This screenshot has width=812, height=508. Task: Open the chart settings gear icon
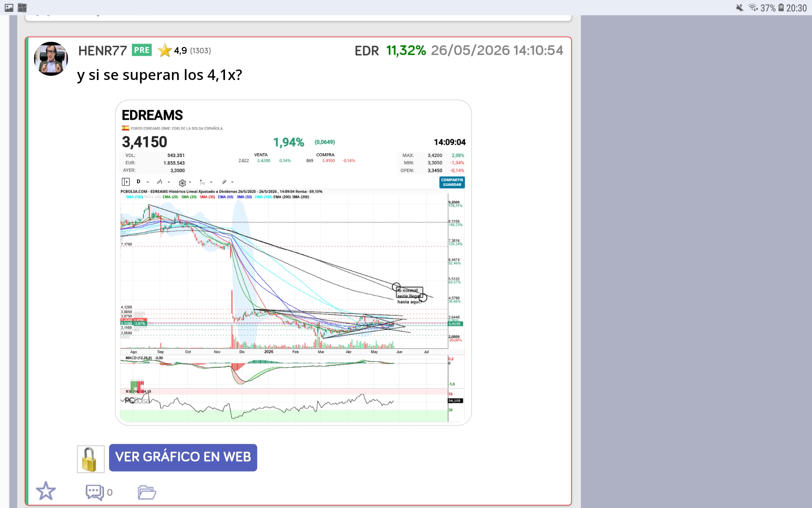182,183
